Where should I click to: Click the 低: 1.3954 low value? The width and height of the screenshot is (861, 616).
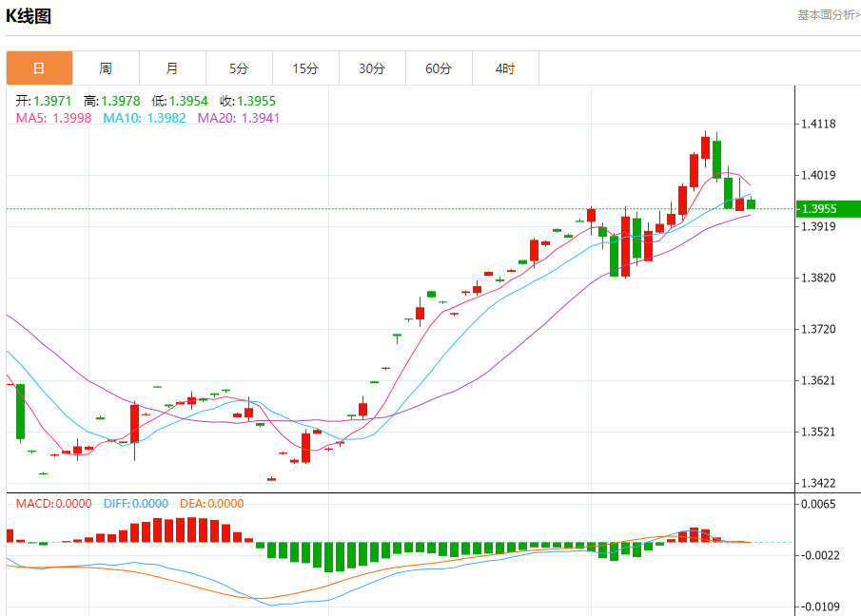coord(180,101)
